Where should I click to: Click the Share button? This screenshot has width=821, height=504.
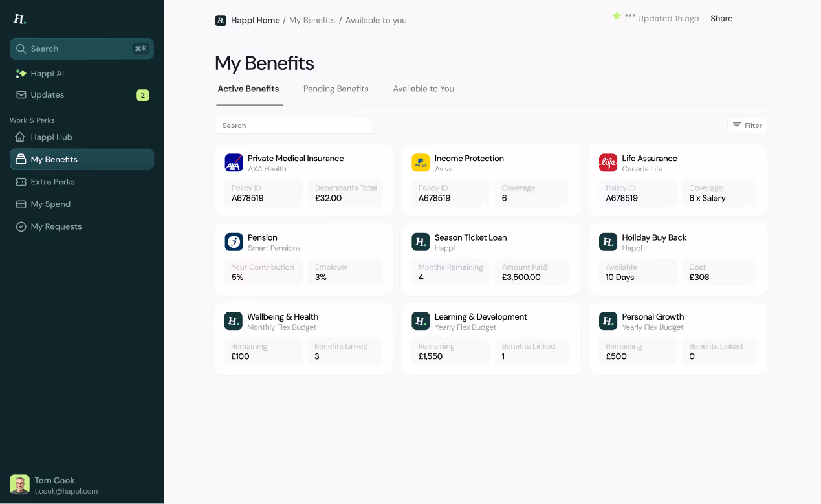(721, 18)
